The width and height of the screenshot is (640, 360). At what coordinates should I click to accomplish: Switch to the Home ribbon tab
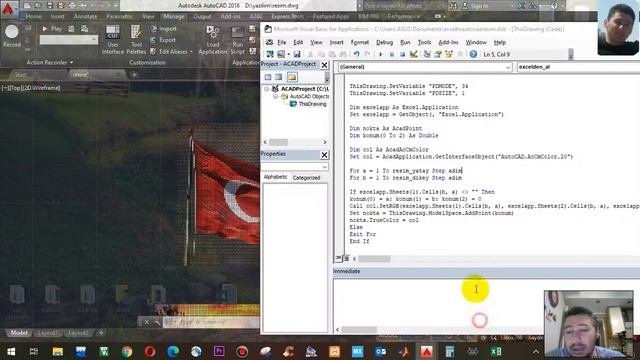pyautogui.click(x=33, y=16)
